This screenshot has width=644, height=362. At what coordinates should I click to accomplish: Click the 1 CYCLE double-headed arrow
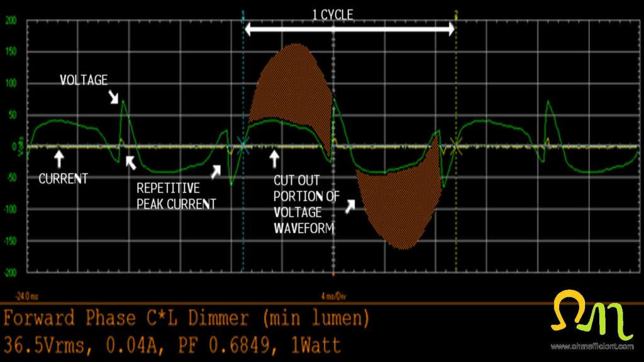[350, 28]
